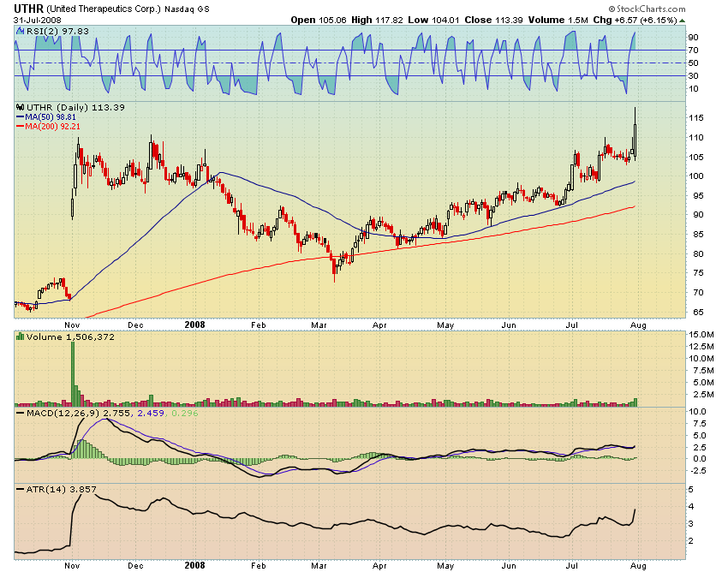
Task: Open the StockCharts.com link
Action: (650, 9)
